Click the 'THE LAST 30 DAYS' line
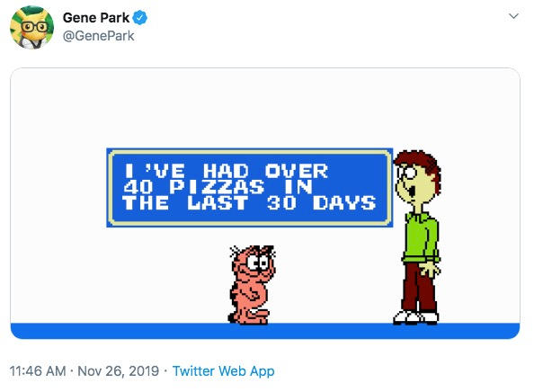 pos(249,203)
